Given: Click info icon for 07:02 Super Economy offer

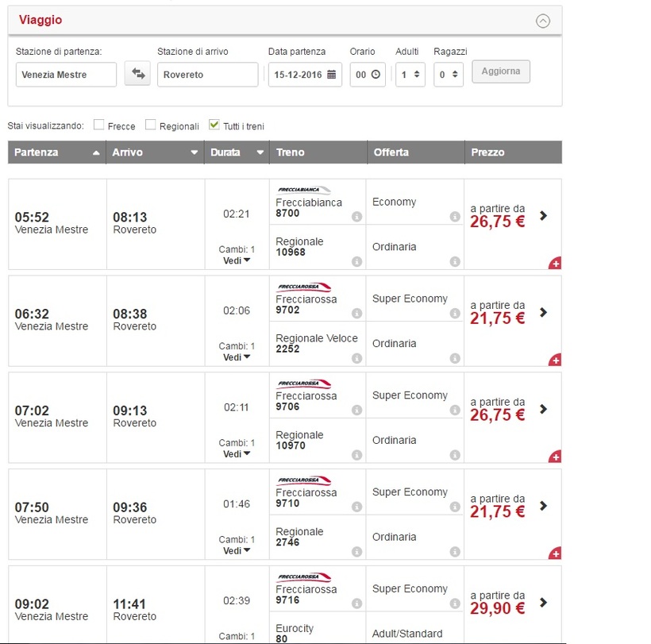Looking at the screenshot, I should click(x=454, y=411).
